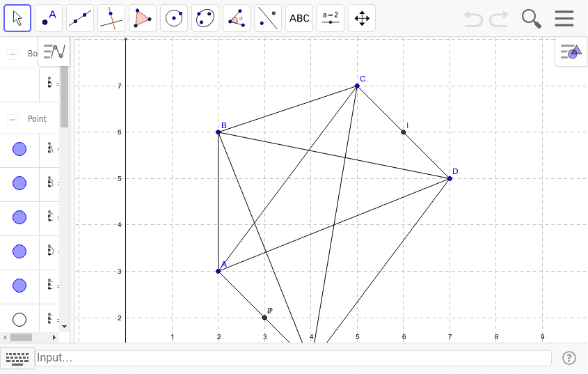Select point I on segment CD
The height and width of the screenshot is (374, 588).
[x=404, y=132]
